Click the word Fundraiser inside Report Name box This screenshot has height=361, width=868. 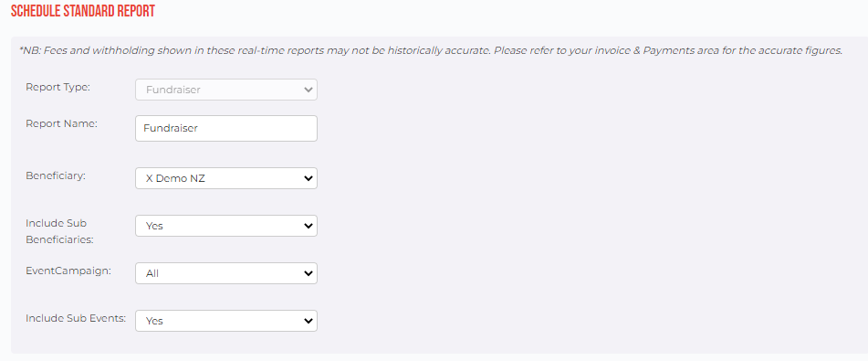click(171, 128)
